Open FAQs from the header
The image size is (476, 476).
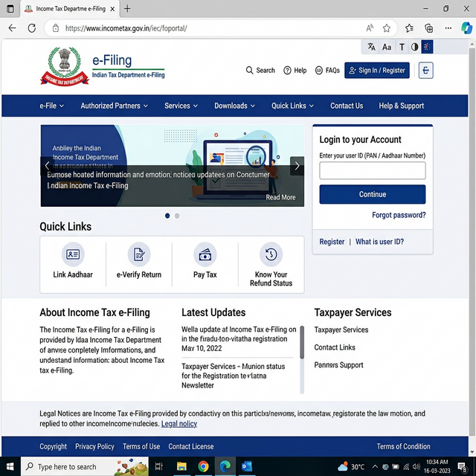[327, 71]
